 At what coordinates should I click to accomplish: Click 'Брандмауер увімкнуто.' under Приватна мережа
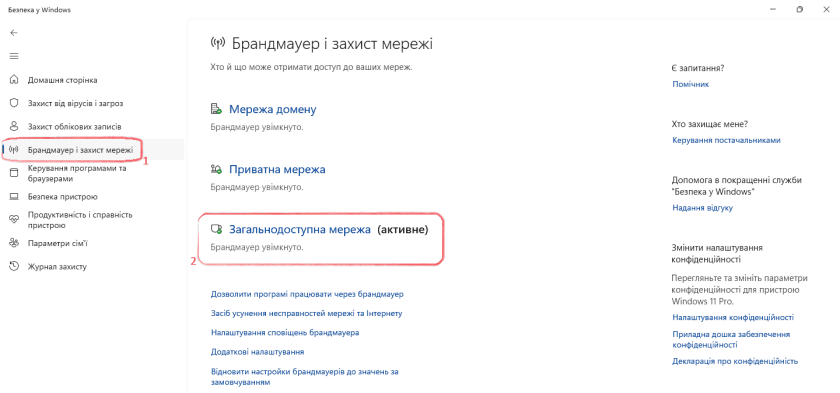[x=256, y=187]
